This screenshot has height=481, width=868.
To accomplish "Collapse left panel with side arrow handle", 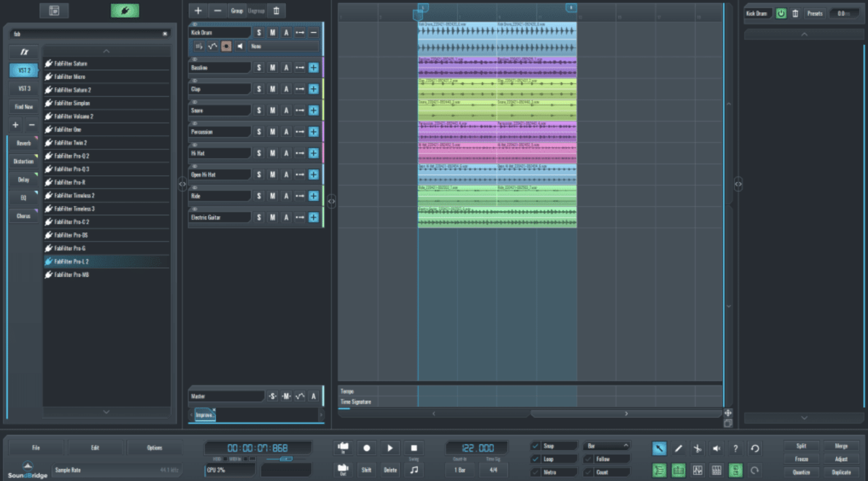I will pos(182,184).
